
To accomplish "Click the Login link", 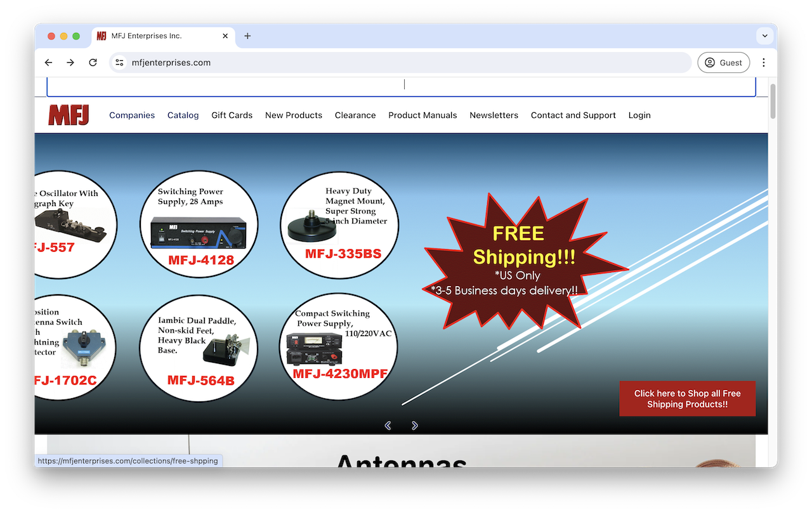I will coord(639,115).
